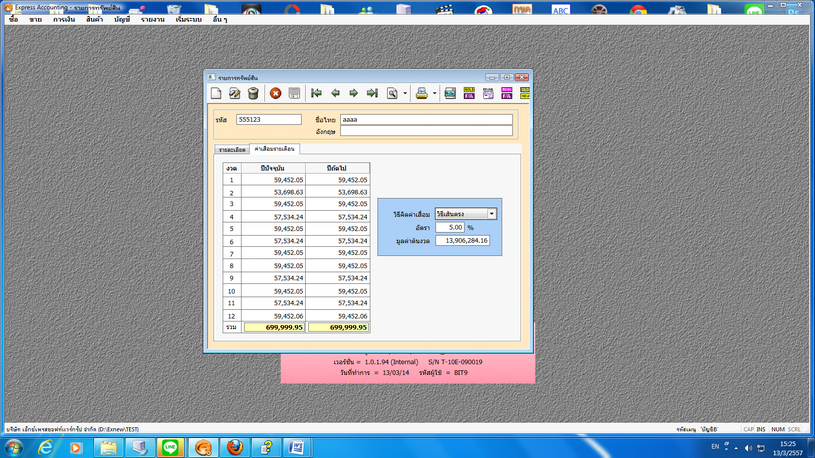Go to next record green arrow
Image resolution: width=815 pixels, height=458 pixels.
[x=353, y=93]
